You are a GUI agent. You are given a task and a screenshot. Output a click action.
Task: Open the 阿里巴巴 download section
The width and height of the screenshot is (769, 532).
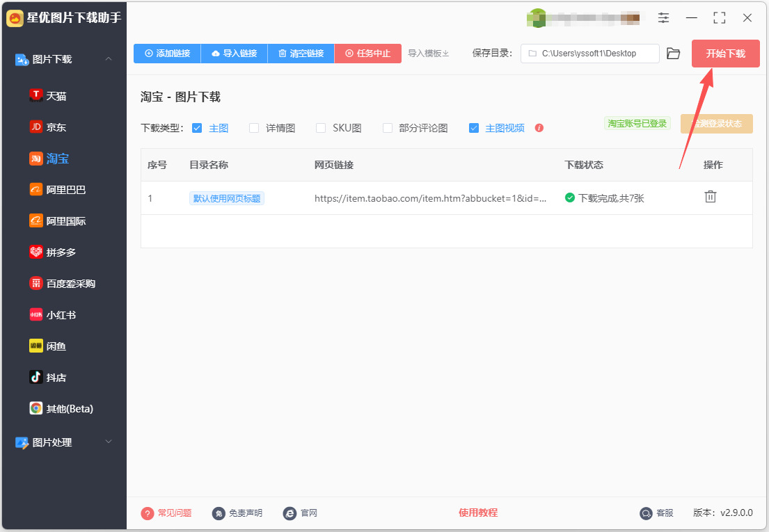tap(57, 190)
